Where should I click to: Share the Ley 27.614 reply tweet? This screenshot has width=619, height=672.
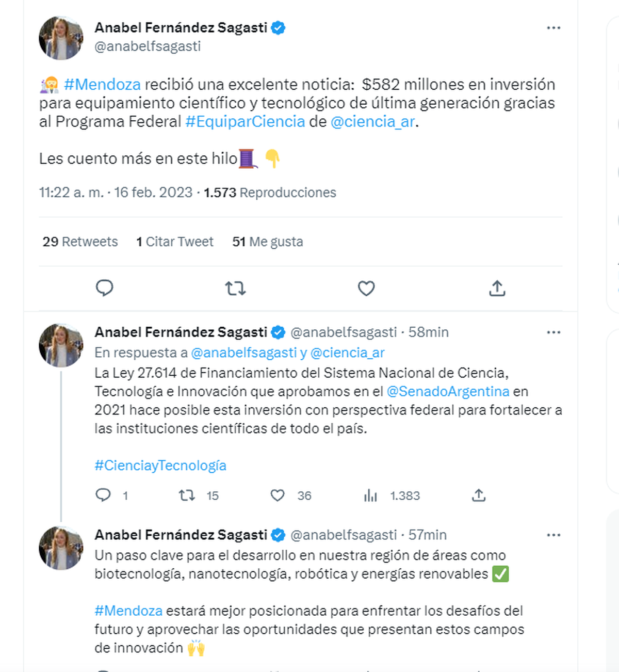click(479, 495)
